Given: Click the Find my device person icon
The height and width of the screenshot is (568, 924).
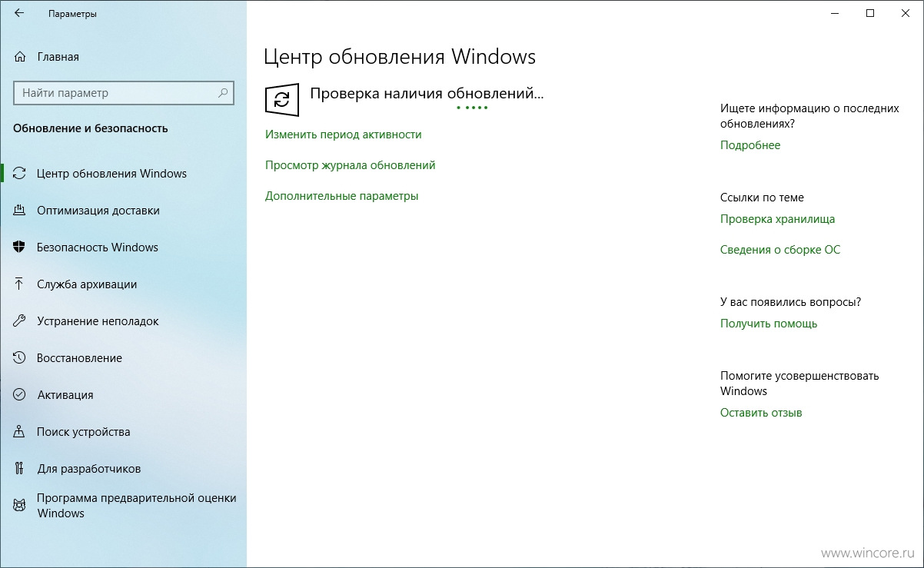Looking at the screenshot, I should tap(20, 432).
